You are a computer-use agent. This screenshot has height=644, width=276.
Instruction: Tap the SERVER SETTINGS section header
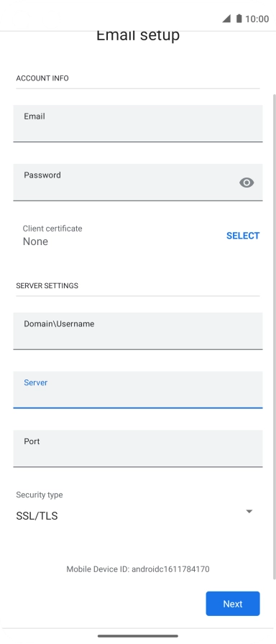(47, 285)
